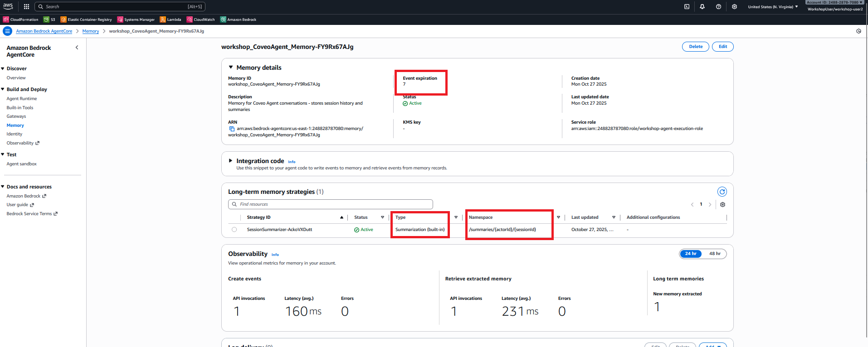Copy the memory ARN
The image size is (868, 347).
232,129
